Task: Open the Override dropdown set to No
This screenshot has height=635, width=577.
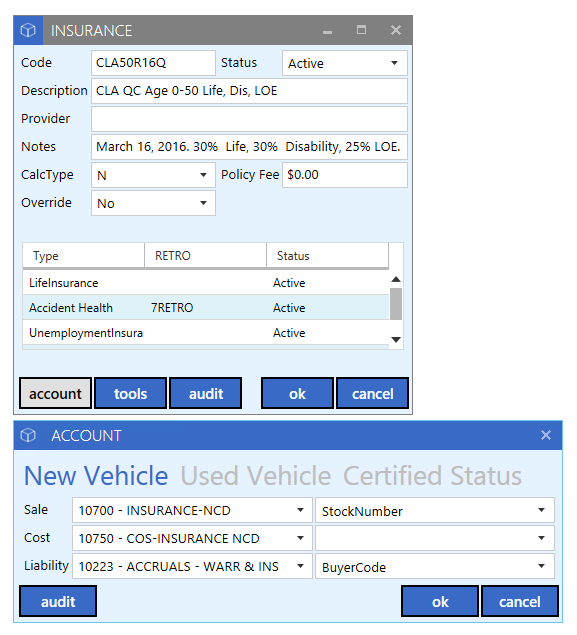Action: [x=153, y=203]
